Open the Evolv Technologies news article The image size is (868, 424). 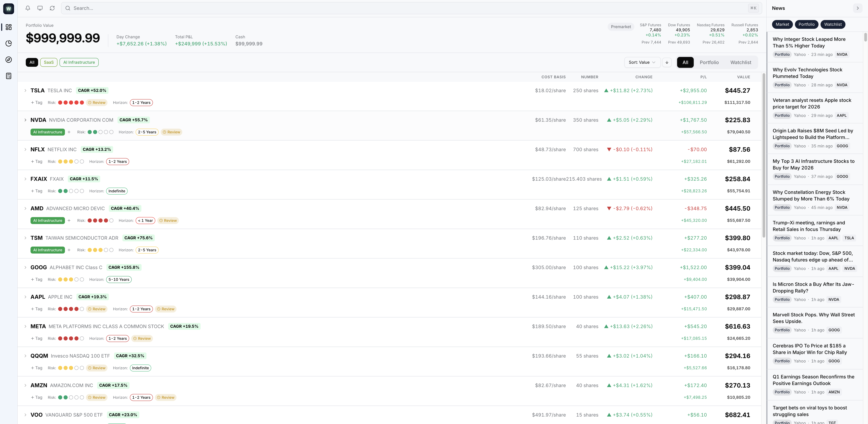click(x=815, y=77)
